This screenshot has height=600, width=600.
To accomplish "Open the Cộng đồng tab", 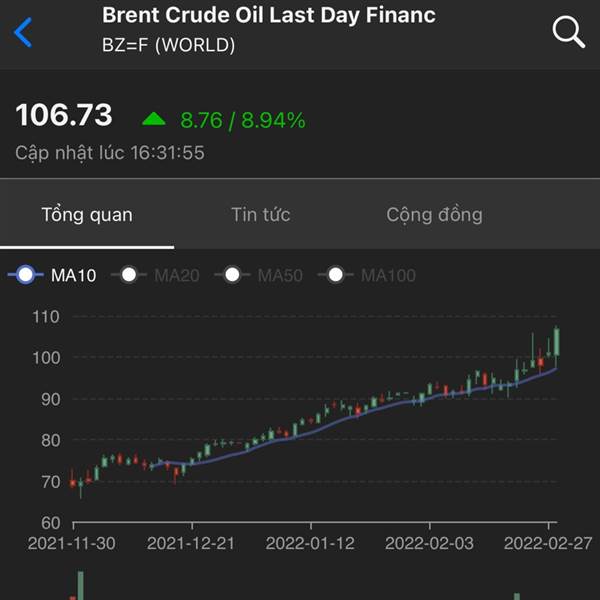I will coord(434,215).
